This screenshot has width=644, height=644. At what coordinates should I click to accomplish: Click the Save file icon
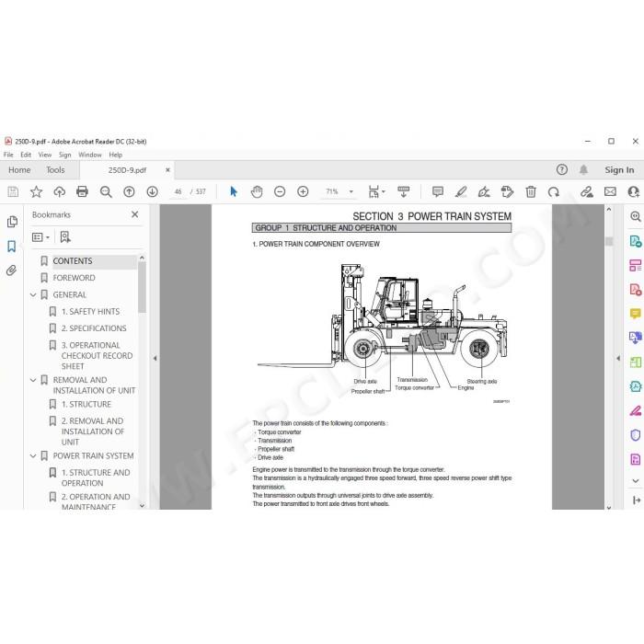[x=13, y=191]
